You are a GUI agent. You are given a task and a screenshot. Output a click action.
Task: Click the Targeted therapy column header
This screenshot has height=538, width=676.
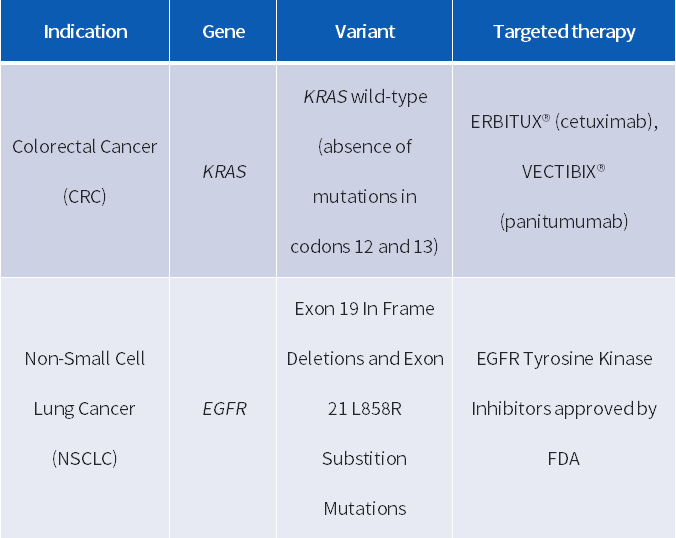(564, 31)
